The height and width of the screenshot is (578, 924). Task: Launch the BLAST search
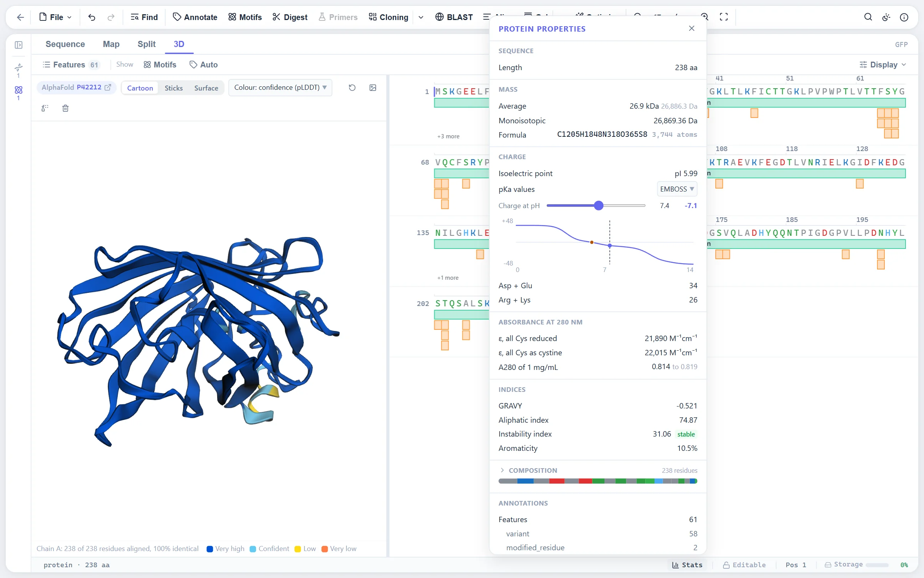pos(454,17)
